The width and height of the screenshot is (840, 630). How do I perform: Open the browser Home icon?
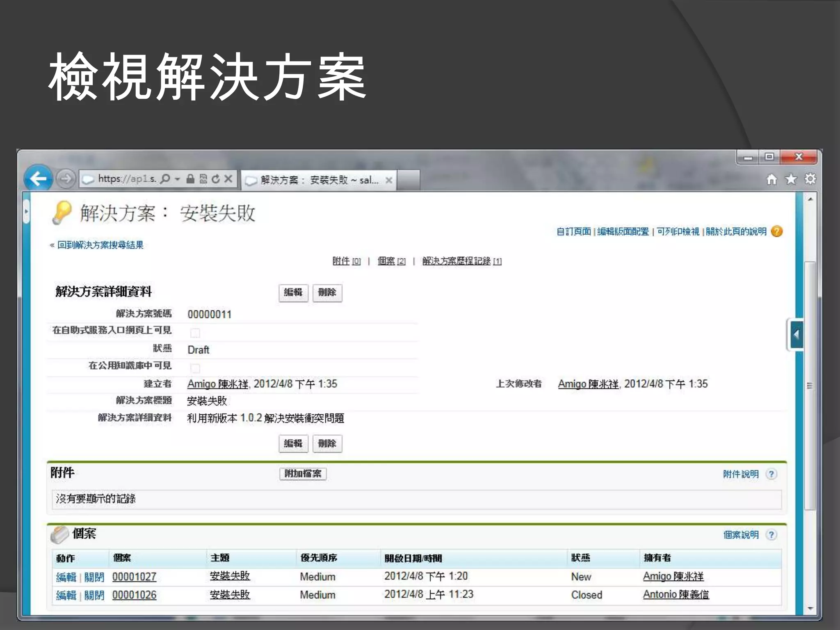(x=772, y=179)
